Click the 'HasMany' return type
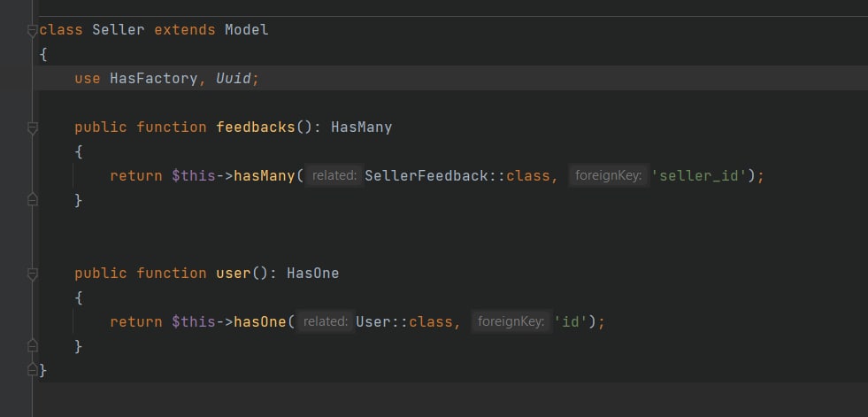The height and width of the screenshot is (417, 868). tap(362, 127)
